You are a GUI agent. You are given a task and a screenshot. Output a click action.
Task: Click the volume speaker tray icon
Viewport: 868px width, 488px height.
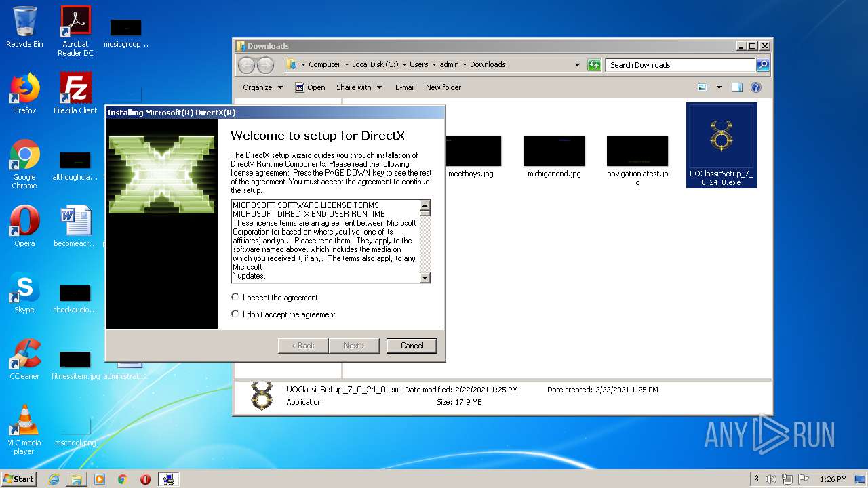tap(771, 479)
